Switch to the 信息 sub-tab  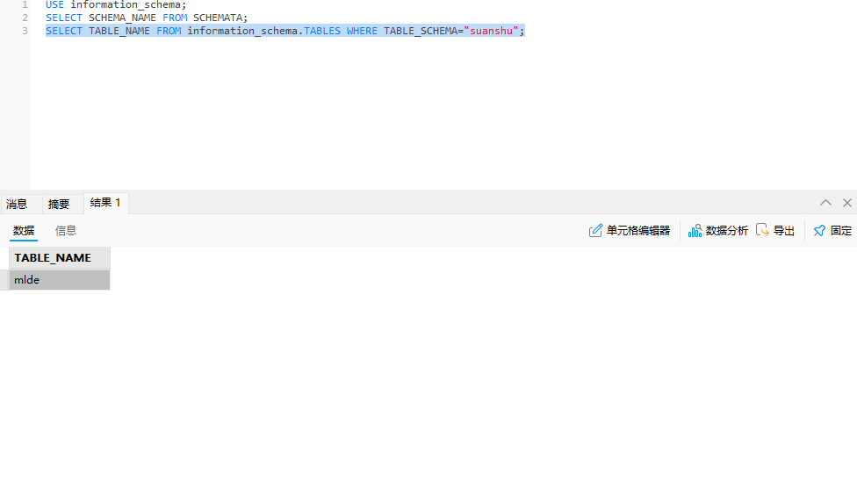(x=66, y=231)
